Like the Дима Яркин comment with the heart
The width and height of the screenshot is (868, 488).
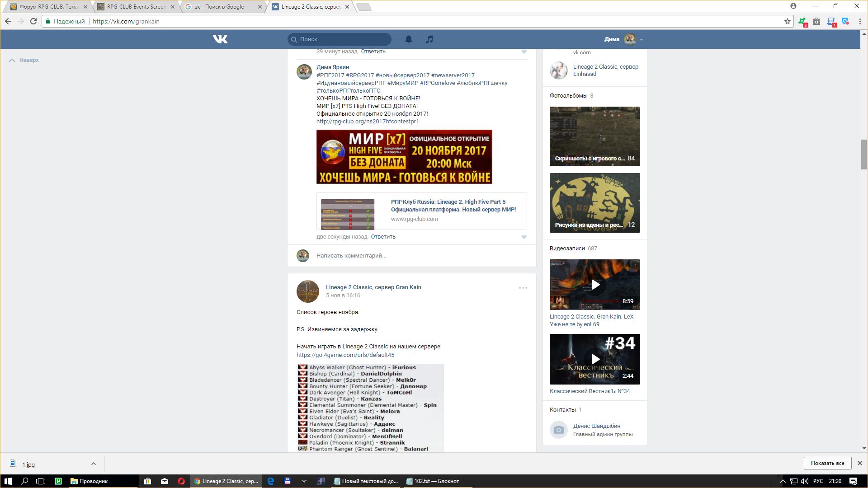coord(524,237)
